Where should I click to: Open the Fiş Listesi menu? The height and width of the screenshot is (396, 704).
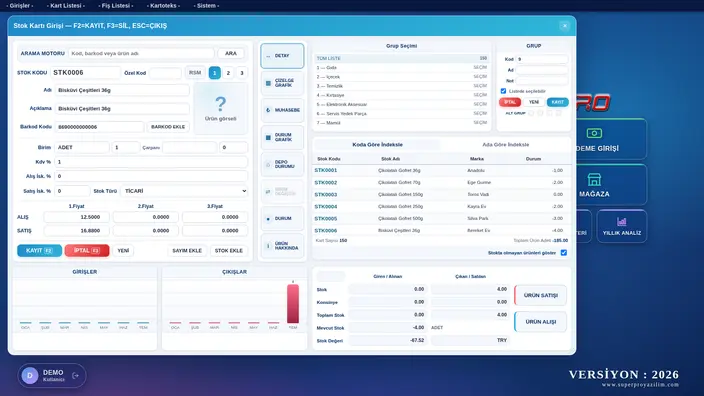[x=116, y=6]
